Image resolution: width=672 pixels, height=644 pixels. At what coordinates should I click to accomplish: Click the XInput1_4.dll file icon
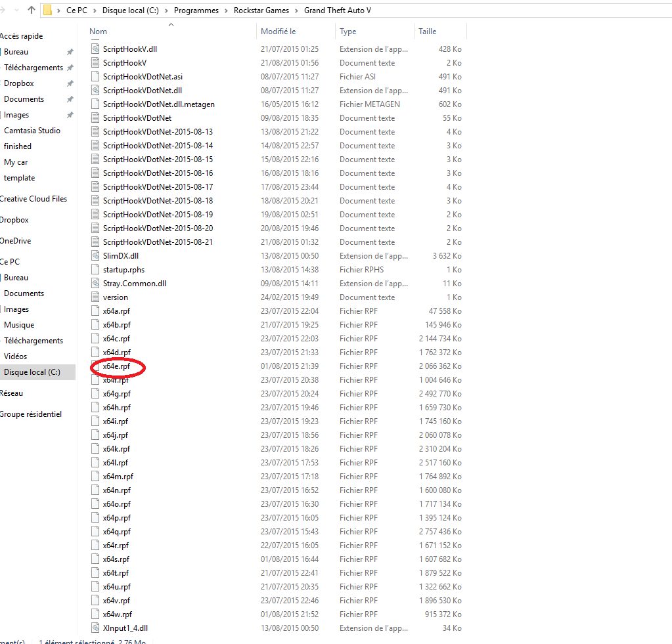coord(95,628)
